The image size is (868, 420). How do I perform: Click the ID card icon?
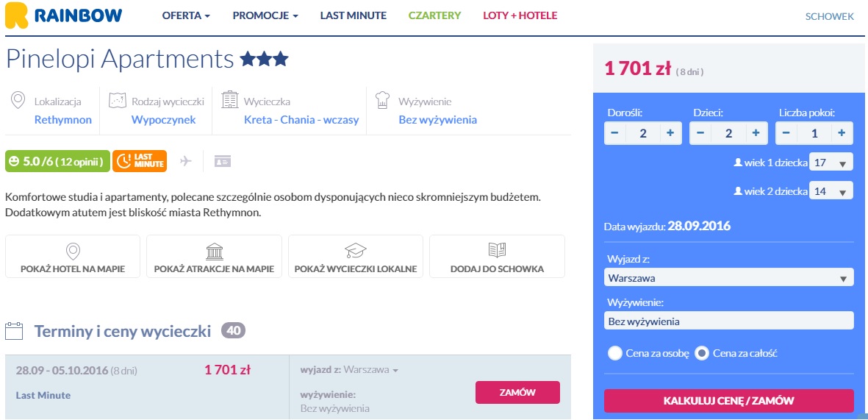[223, 161]
